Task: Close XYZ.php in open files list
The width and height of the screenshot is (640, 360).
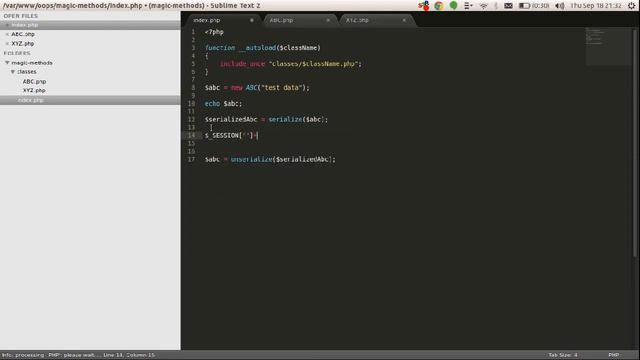Action: (7, 44)
